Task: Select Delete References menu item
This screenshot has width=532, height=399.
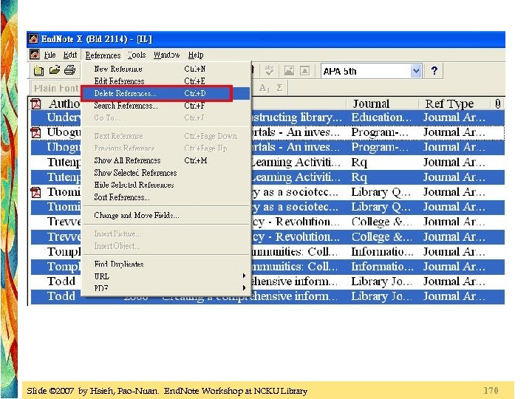Action: click(166, 93)
